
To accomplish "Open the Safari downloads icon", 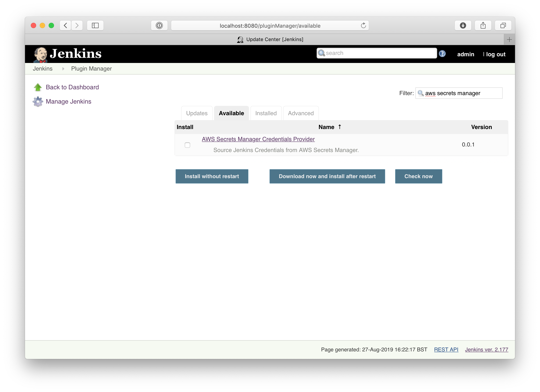I will [463, 25].
